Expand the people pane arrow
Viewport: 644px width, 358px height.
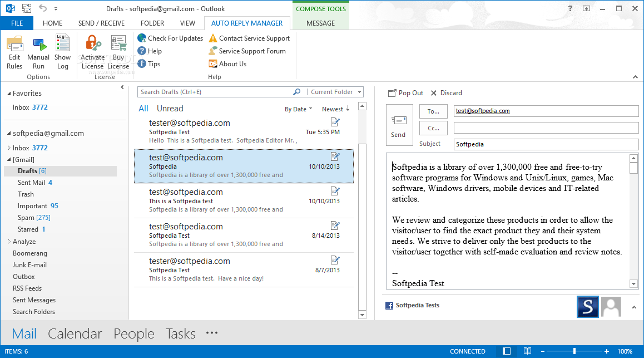point(634,307)
